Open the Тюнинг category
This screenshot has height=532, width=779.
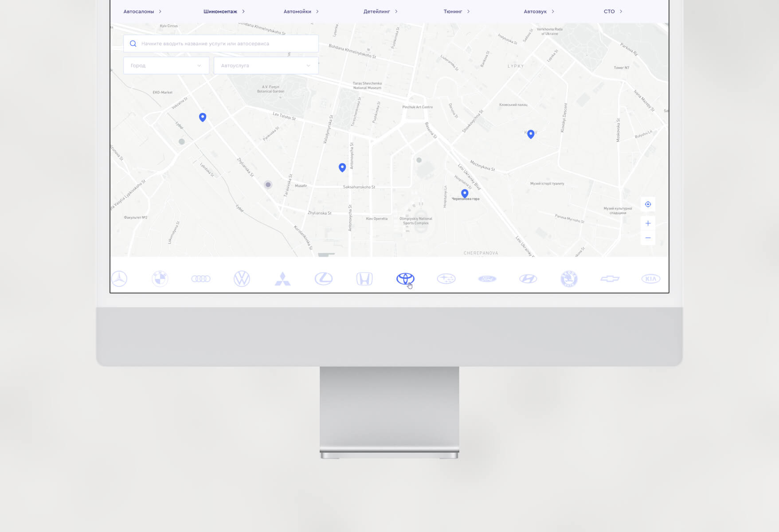coord(453,12)
